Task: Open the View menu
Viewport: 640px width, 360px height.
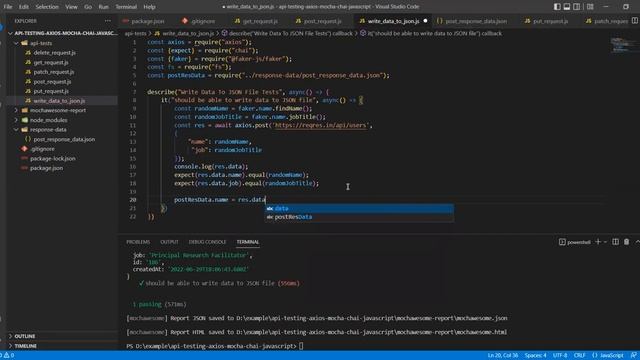Action: point(71,7)
